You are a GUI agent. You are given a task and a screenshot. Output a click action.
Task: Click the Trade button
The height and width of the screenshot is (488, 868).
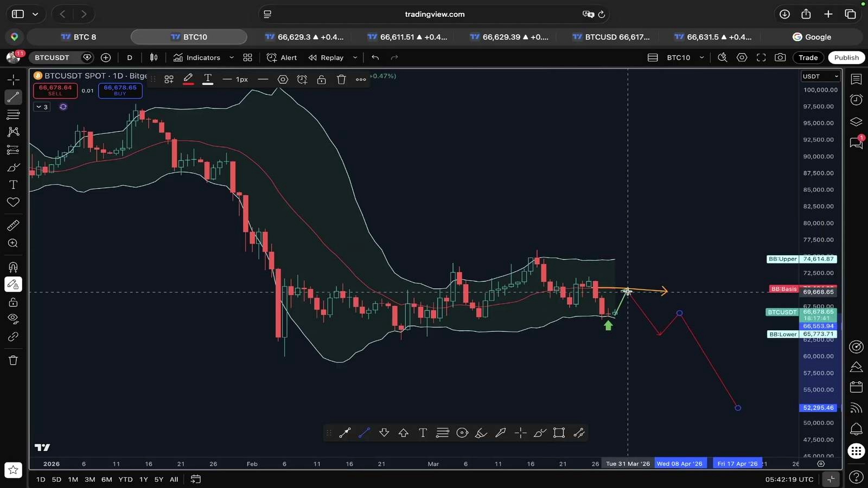[808, 57]
